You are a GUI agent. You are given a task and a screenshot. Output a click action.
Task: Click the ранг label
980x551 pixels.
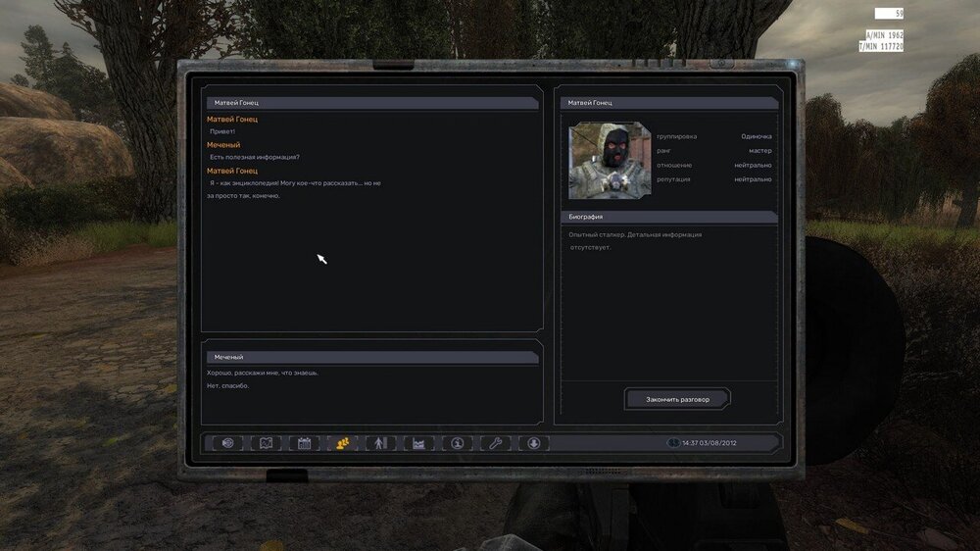click(663, 151)
